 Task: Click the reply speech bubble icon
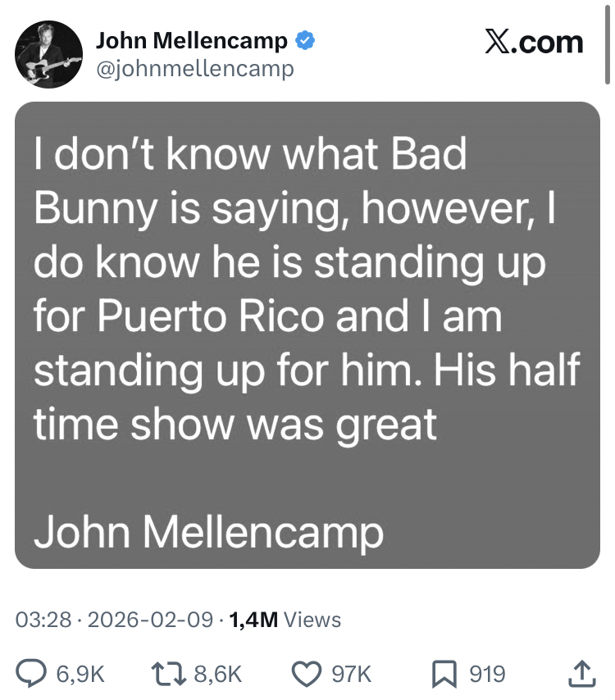[x=32, y=674]
